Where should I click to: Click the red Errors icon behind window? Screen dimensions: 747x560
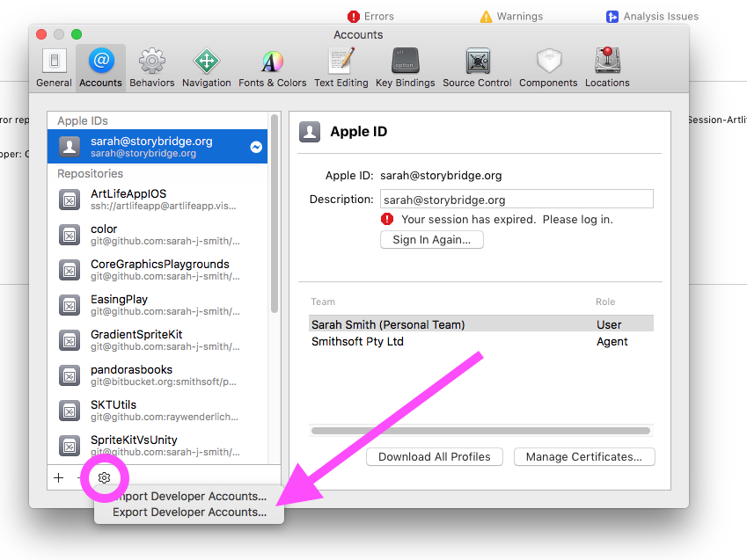click(354, 17)
